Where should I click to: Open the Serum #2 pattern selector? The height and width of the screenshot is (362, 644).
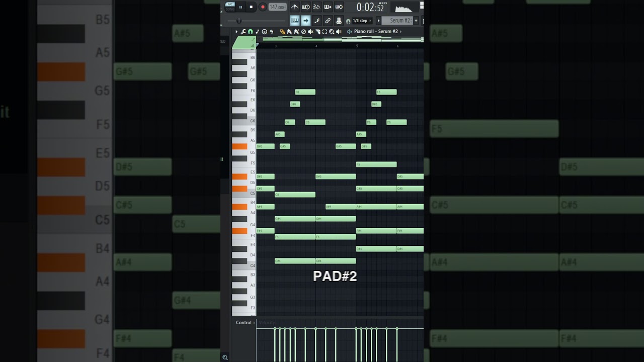(x=397, y=21)
